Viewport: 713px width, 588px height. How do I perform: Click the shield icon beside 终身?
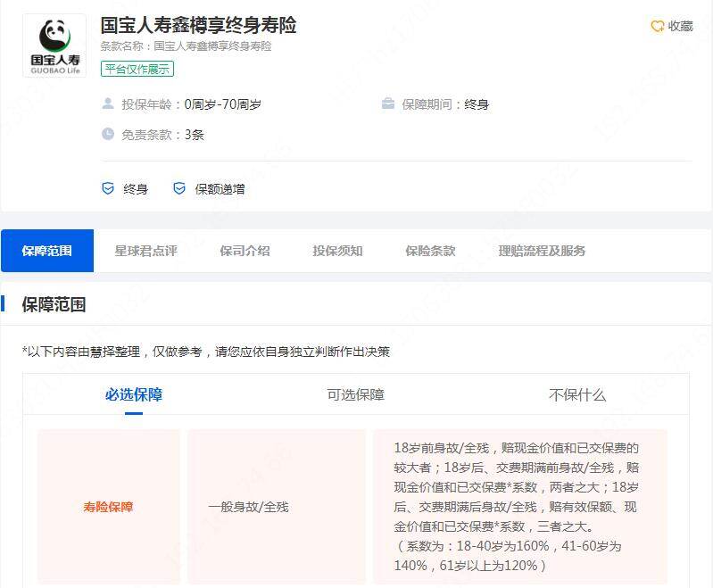[108, 188]
